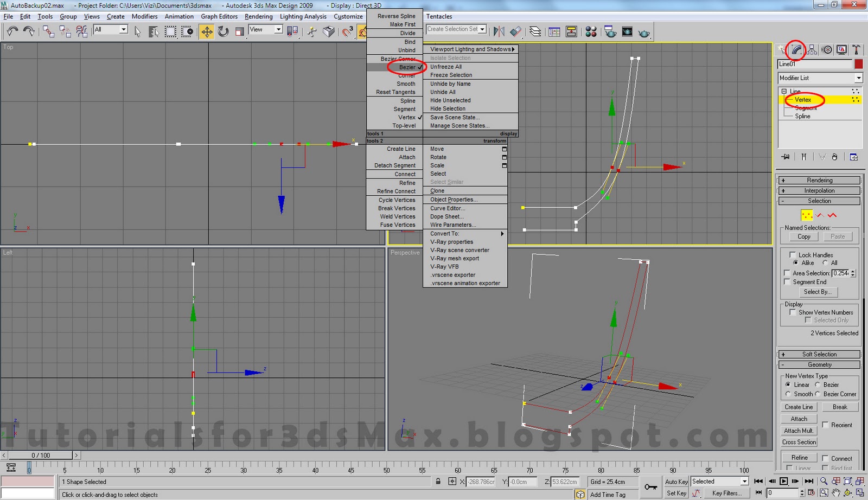Screen dimensions: 868x500
Task: Expand the Rendering rollout
Action: point(819,180)
